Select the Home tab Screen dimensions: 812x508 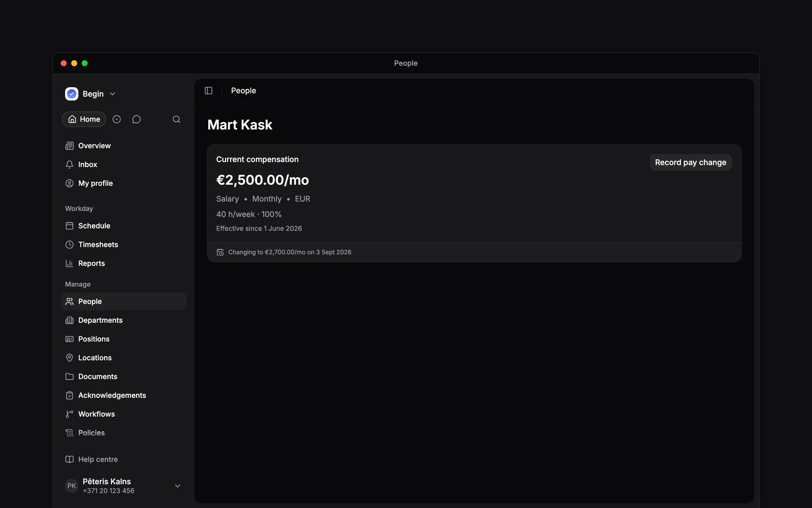click(84, 119)
